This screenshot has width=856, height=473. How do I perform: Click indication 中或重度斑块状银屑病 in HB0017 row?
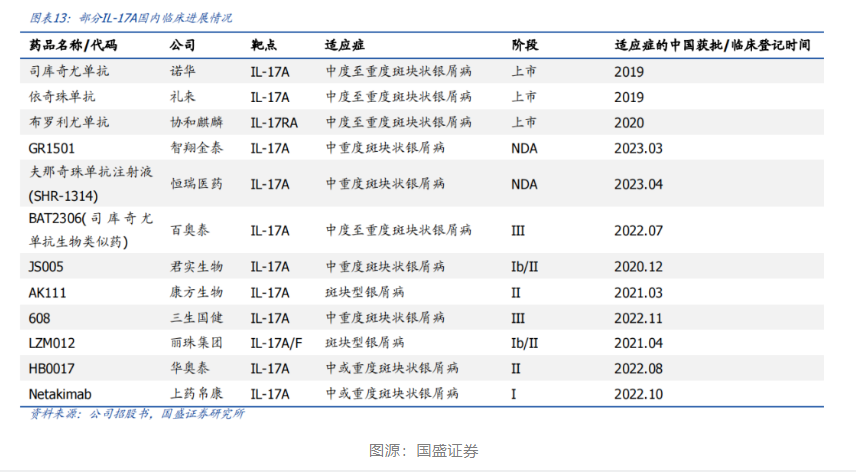[392, 368]
